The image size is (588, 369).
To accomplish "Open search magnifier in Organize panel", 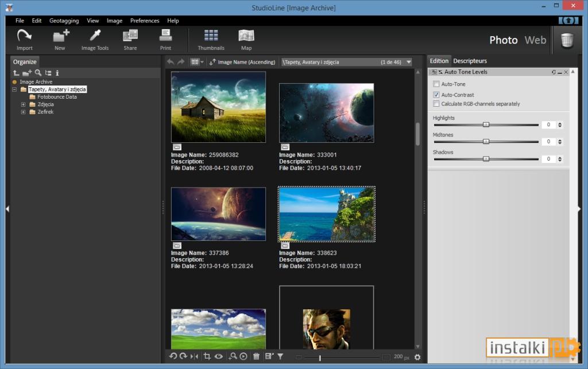I will (x=38, y=73).
